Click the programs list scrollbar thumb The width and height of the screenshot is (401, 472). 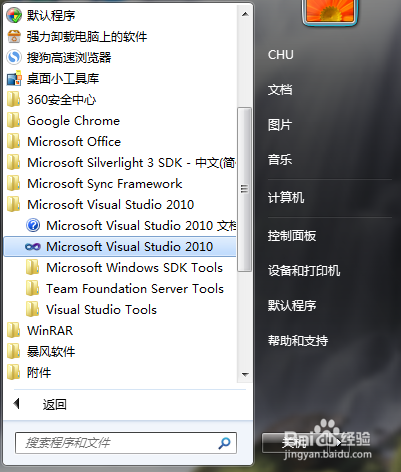click(x=245, y=189)
